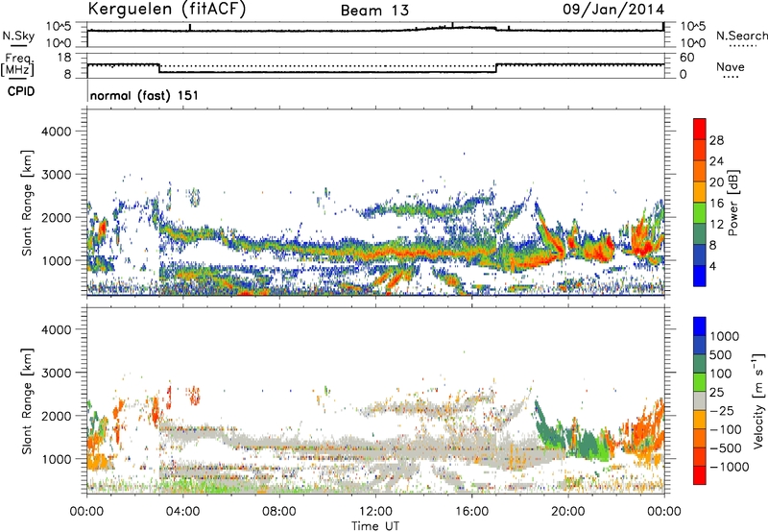The height and width of the screenshot is (532, 768).
Task: Click the blue bottom of power colorbar
Action: (x=700, y=276)
